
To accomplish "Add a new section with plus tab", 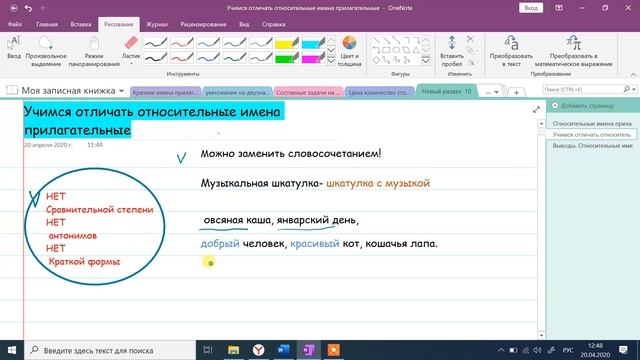I will coord(516,93).
